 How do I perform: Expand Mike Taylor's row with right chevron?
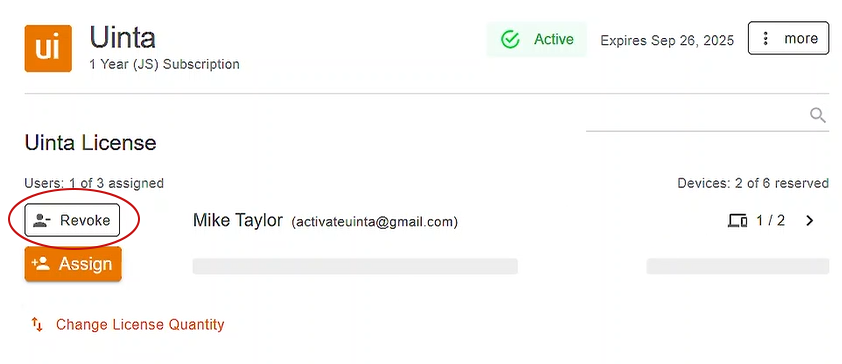point(810,221)
